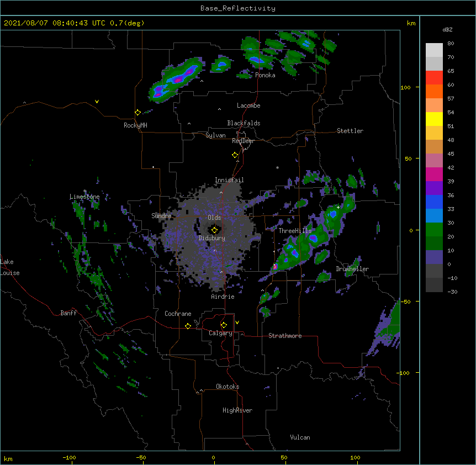The height and width of the screenshot is (465, 476).
Task: Select the Ponoka city label
Action: click(x=265, y=75)
